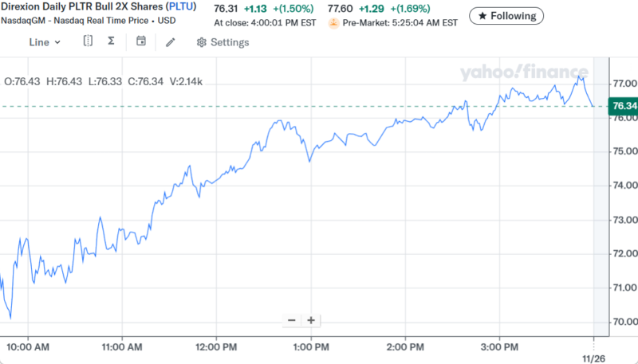The width and height of the screenshot is (638, 364).
Task: Click the PLTU ticker symbol link
Action: 184,8
